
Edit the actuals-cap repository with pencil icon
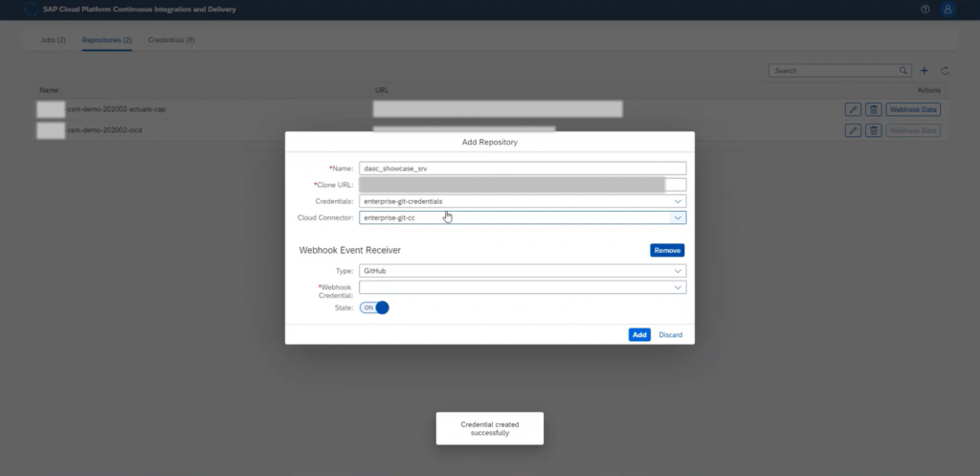click(853, 109)
